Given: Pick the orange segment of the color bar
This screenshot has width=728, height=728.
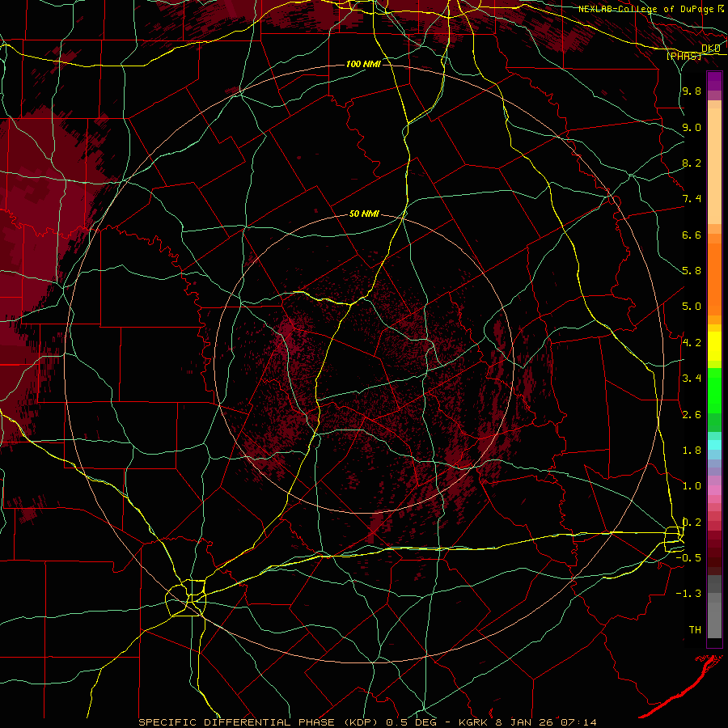Looking at the screenshot, I should click(x=714, y=278).
